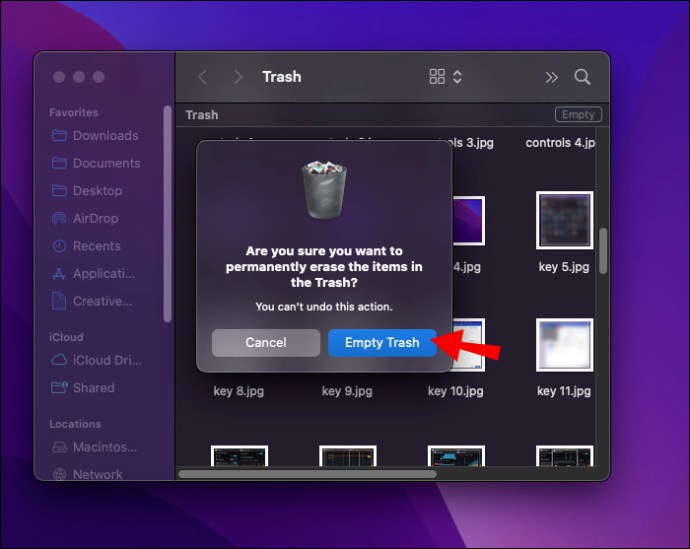Image resolution: width=690 pixels, height=549 pixels.
Task: Click the iCloud section header
Action: pos(66,337)
